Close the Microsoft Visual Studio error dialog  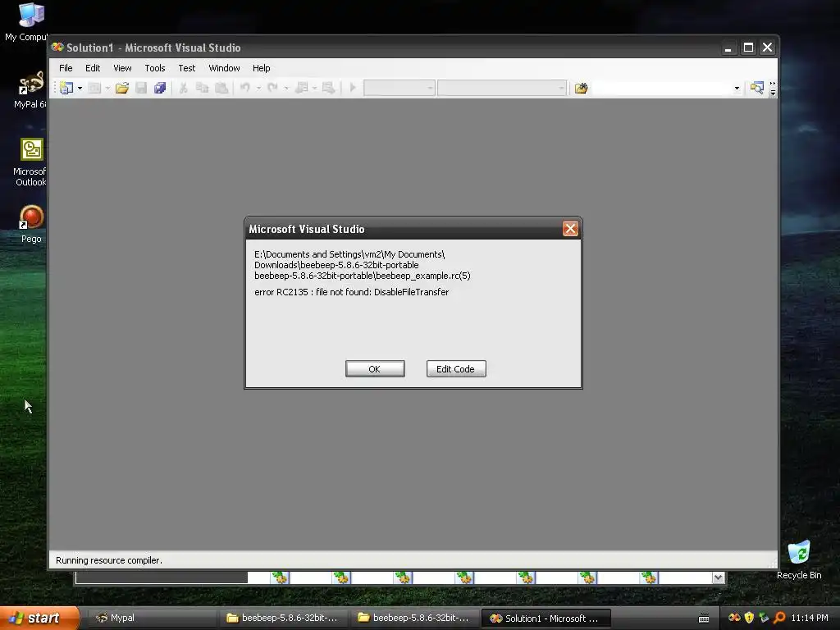(x=570, y=229)
